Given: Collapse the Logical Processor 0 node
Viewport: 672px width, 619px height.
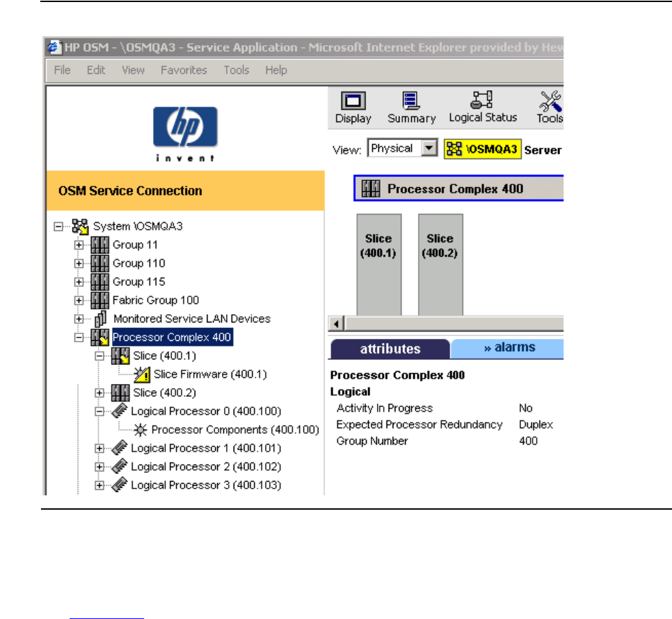Looking at the screenshot, I should pos(100,411).
